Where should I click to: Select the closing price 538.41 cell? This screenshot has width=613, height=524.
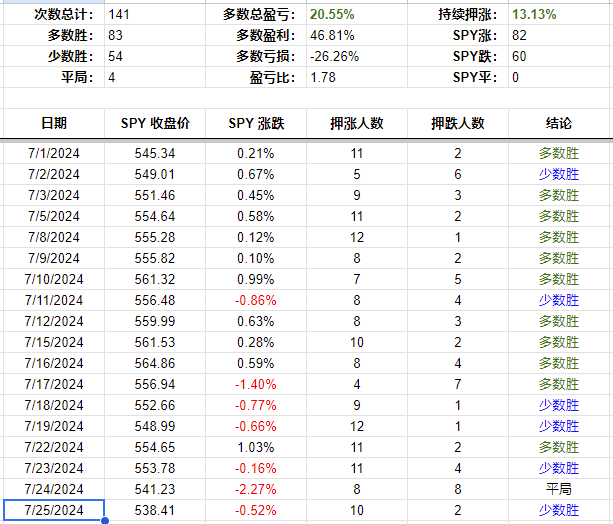click(154, 510)
